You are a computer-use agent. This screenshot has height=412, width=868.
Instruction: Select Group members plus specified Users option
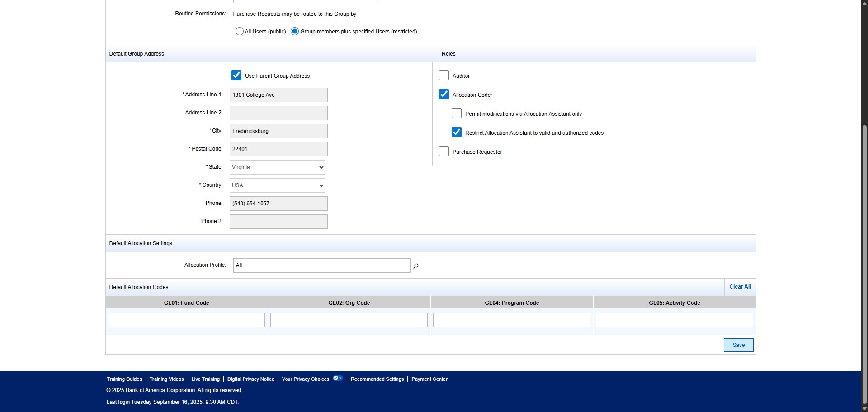click(295, 32)
